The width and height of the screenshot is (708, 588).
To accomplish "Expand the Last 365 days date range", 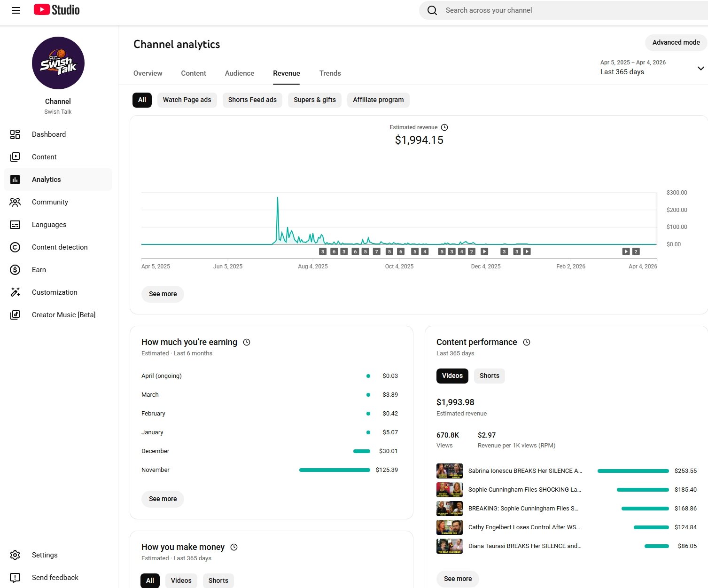I will (700, 68).
